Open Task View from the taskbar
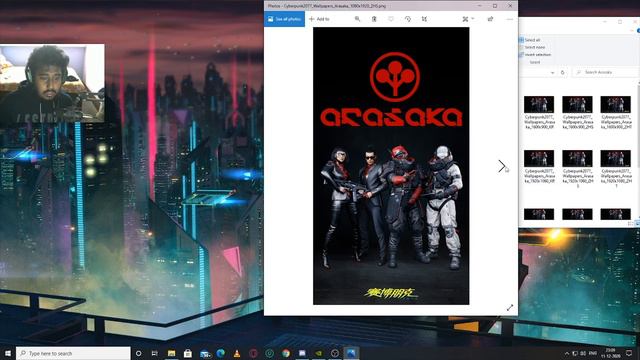Image resolution: width=640 pixels, height=360 pixels. [x=154, y=353]
